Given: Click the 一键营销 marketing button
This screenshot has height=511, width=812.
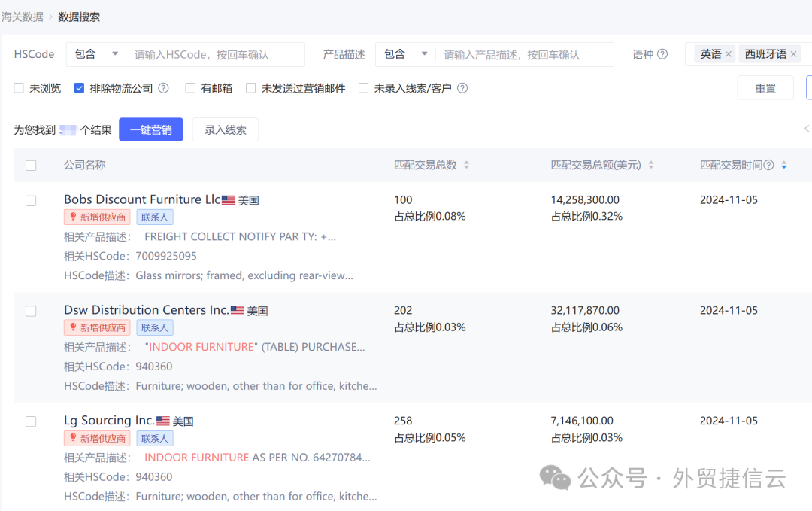Looking at the screenshot, I should (150, 129).
